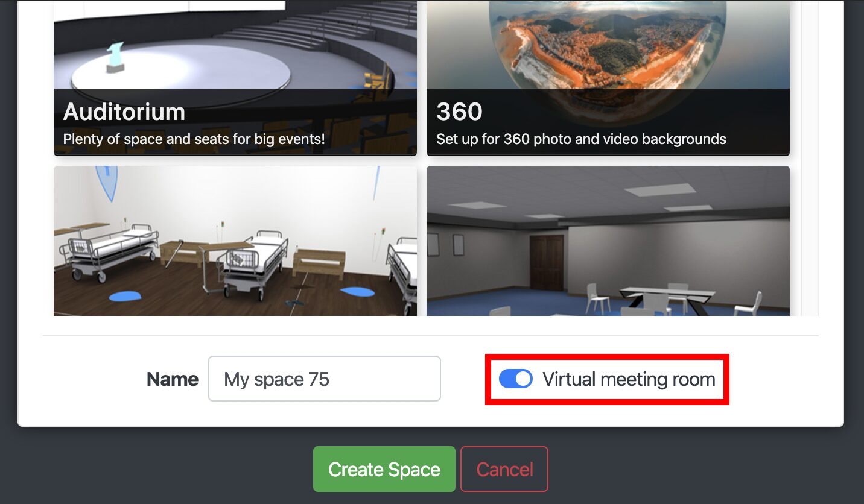
Task: Select the conference room template with table
Action: point(608,241)
